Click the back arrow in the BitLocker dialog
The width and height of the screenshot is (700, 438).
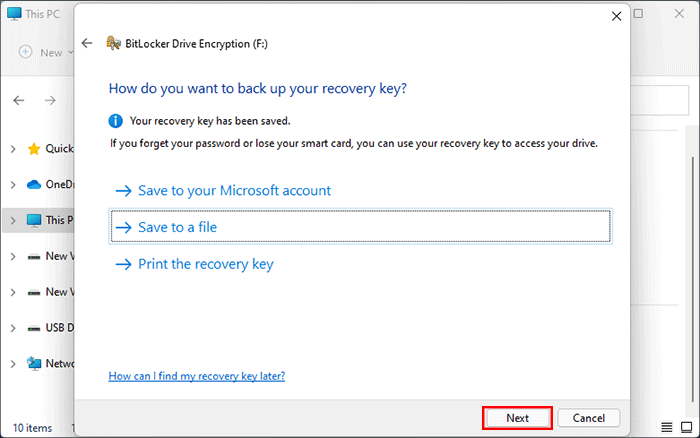pyautogui.click(x=87, y=43)
